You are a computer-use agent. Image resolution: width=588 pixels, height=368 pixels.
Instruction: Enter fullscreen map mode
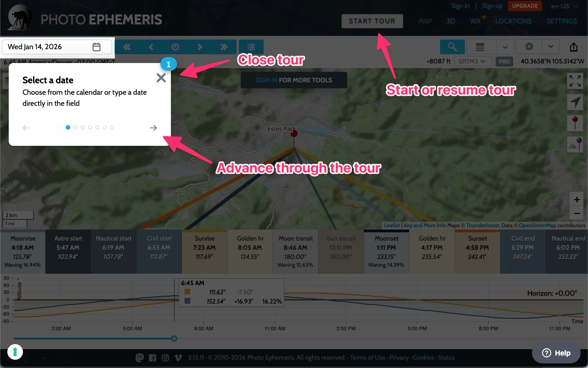click(575, 81)
